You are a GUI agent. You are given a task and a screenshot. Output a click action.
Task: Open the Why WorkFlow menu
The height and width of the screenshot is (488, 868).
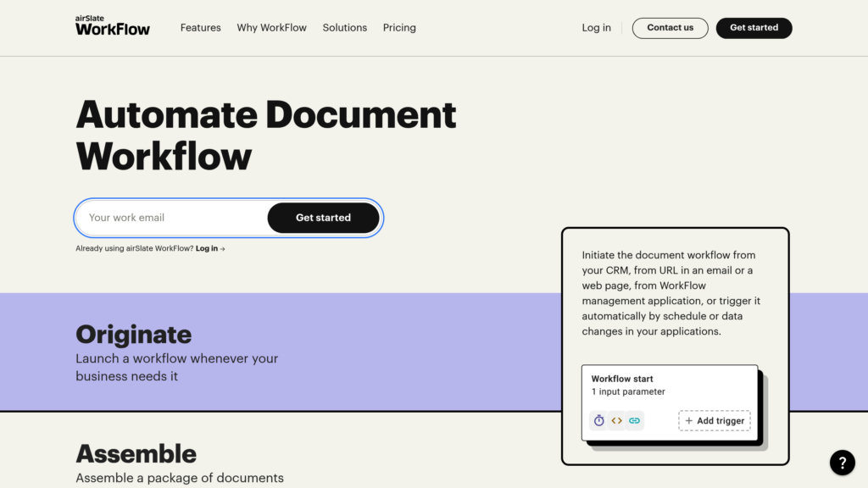click(x=272, y=28)
